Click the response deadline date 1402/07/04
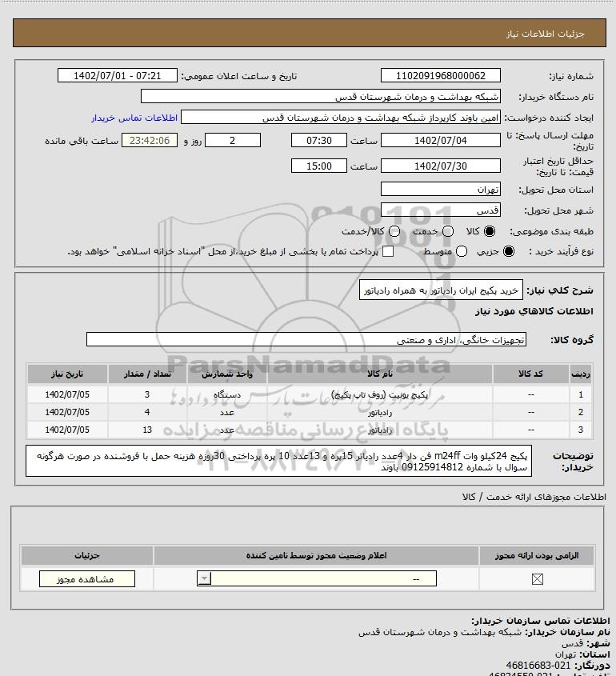This screenshot has width=616, height=676. tap(441, 140)
